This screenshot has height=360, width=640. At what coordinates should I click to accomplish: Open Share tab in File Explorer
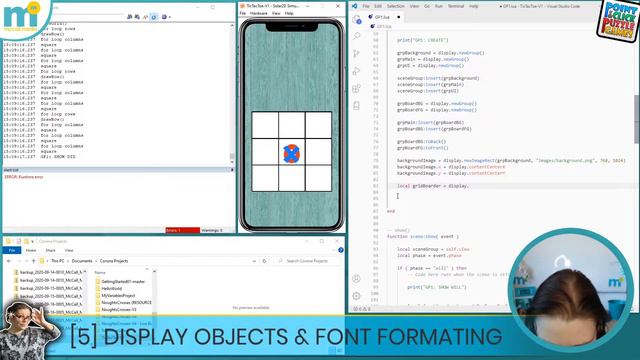click(x=51, y=250)
